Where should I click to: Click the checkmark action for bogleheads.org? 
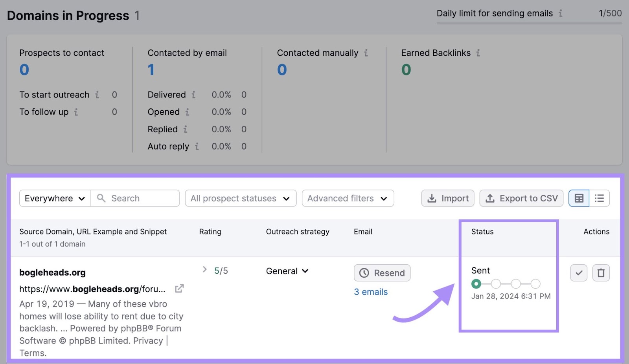578,273
